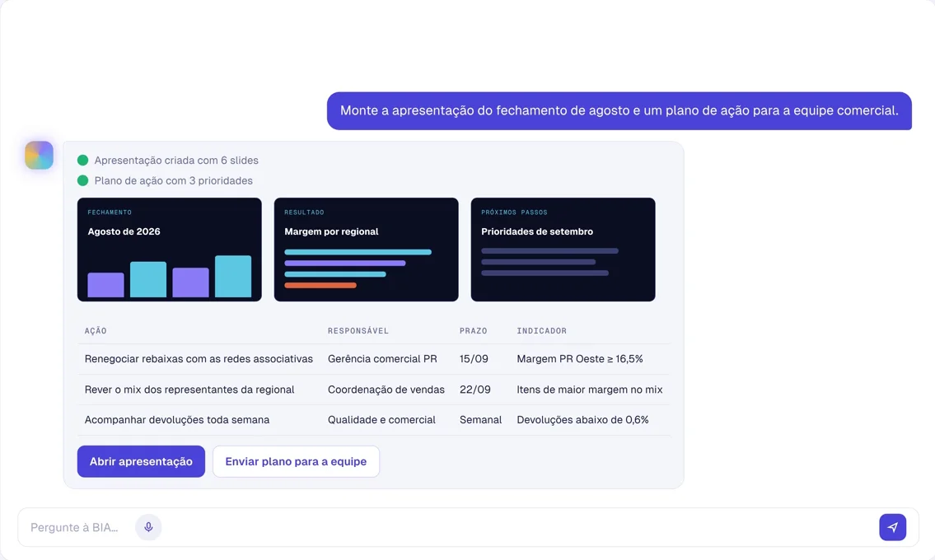Open the 'Margem por regional' slide thumbnail
935x560 pixels.
point(366,250)
